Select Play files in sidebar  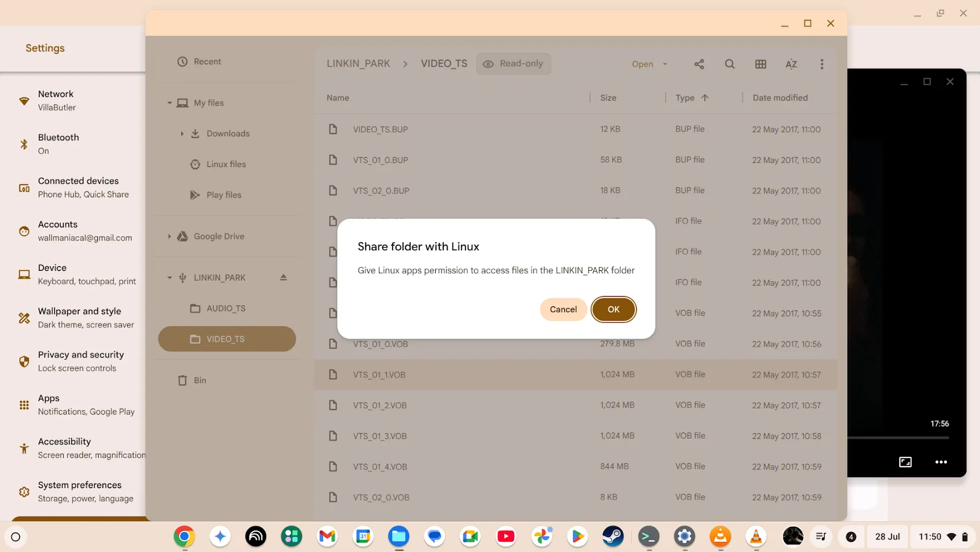[x=227, y=195]
